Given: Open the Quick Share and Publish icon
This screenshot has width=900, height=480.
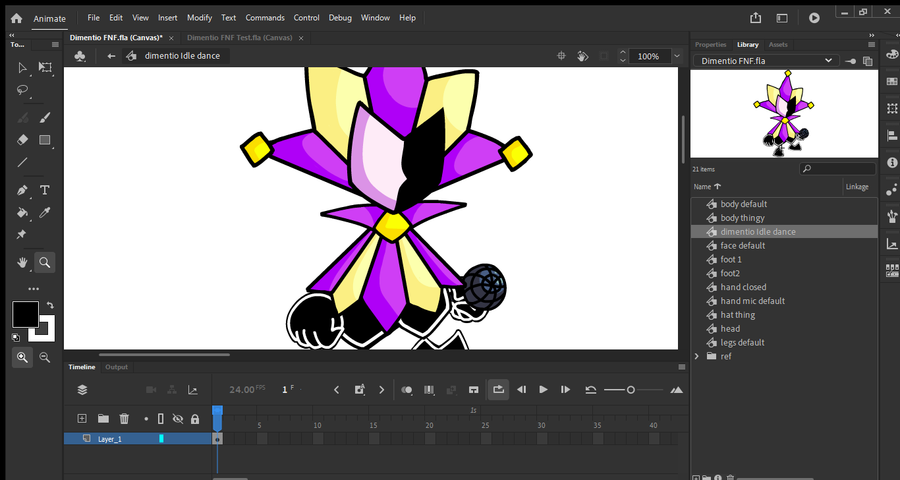Looking at the screenshot, I should tap(756, 18).
